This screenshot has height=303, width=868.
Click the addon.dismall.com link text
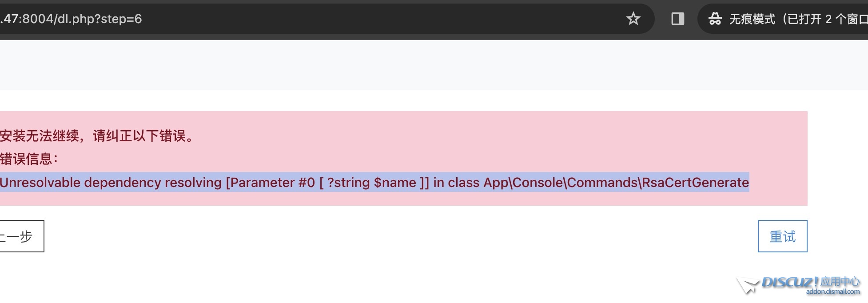point(833,292)
